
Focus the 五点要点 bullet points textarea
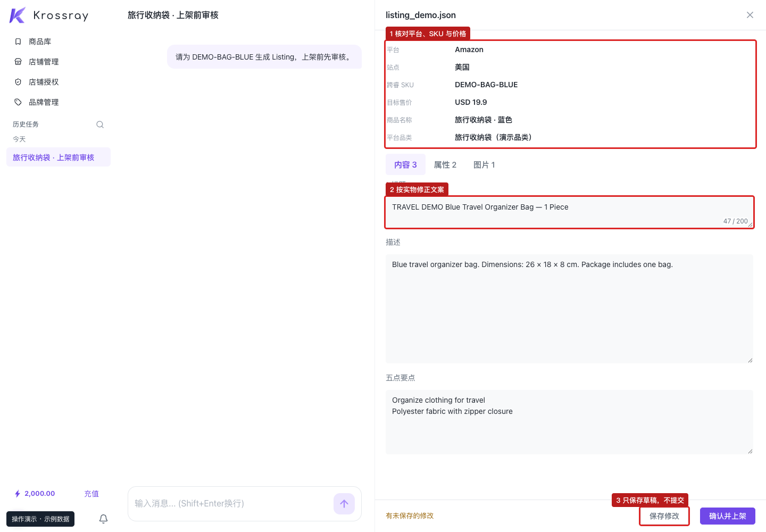tap(569, 422)
